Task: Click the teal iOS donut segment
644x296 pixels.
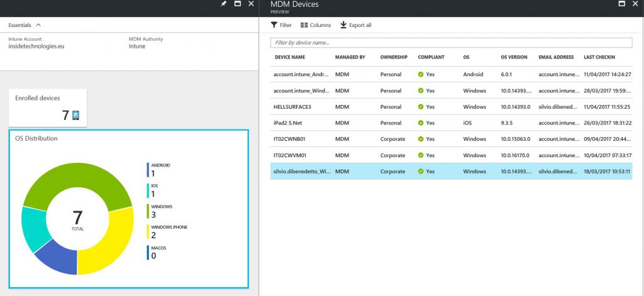Action: 34,230
